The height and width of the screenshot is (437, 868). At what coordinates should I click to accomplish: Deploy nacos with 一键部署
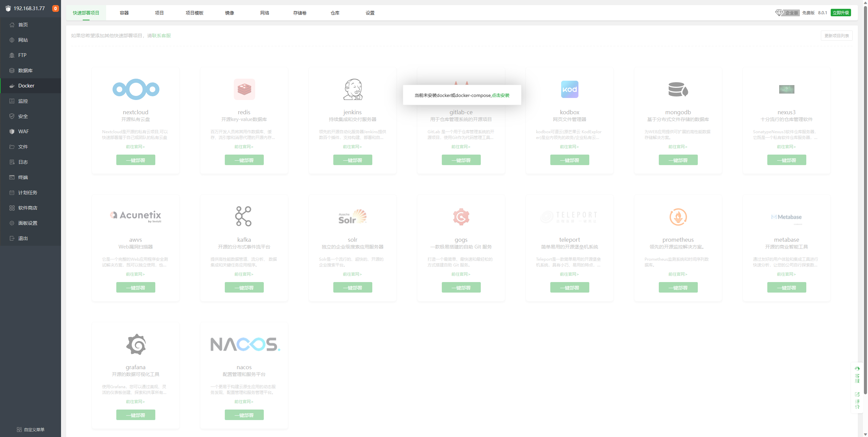coord(244,415)
